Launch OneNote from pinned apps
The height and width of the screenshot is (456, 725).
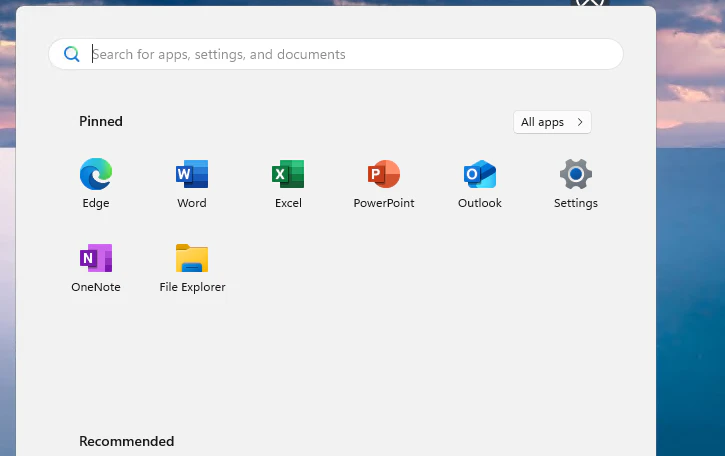coord(96,267)
